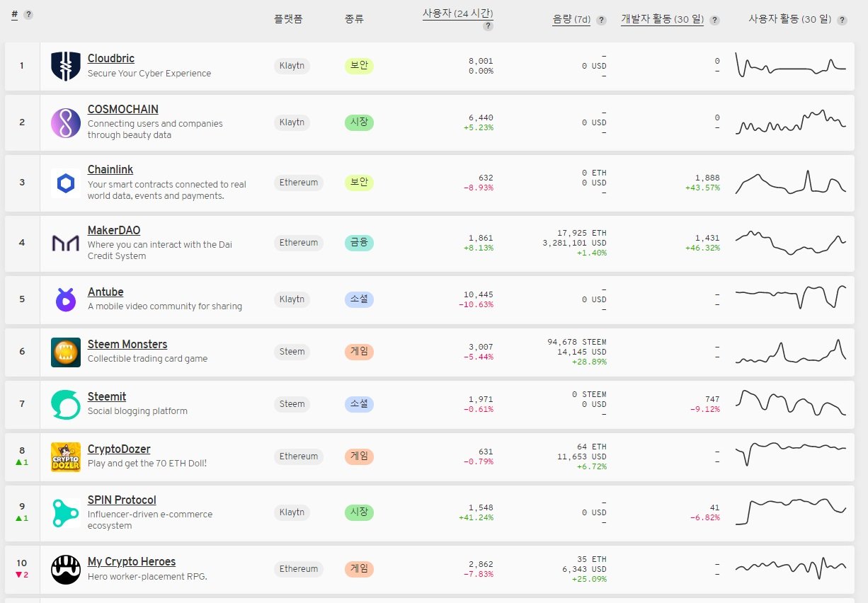
Task: Click Cloudbric's user activity sparkline chart
Action: tap(791, 65)
